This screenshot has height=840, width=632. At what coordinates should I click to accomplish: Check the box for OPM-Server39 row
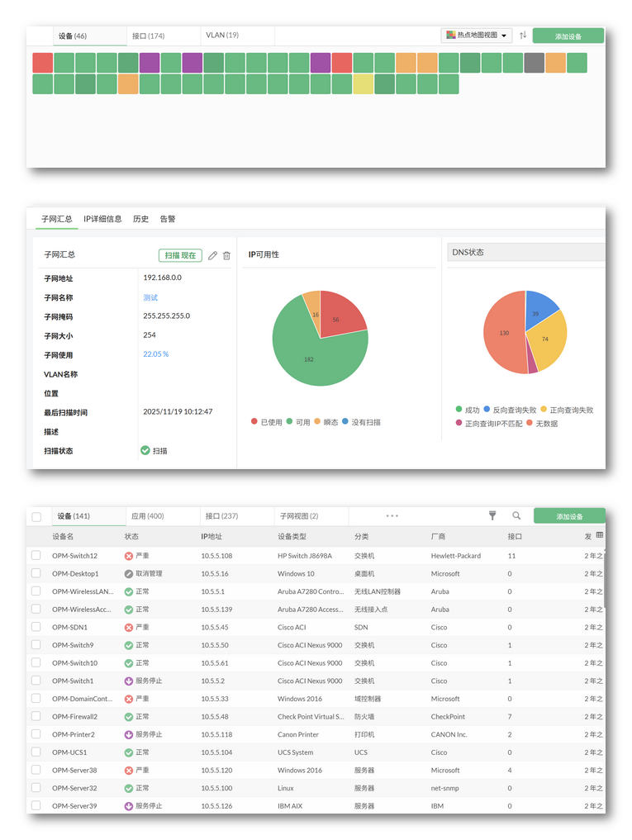(36, 805)
